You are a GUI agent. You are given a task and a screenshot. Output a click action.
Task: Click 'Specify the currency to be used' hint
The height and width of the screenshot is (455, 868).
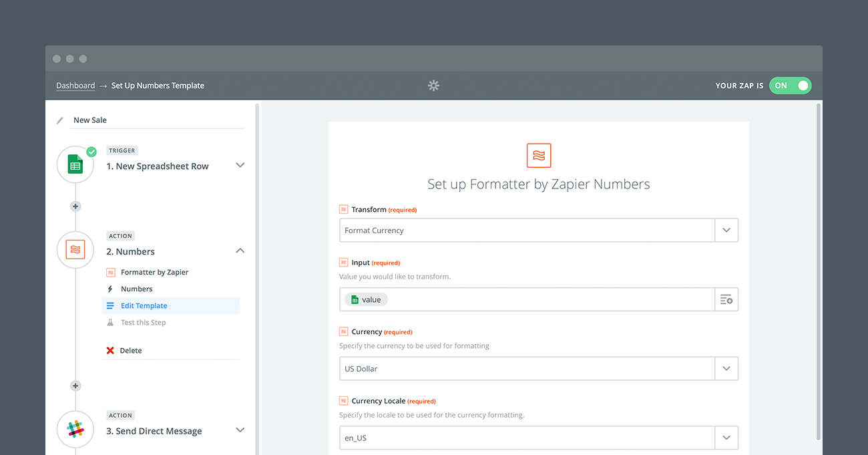[414, 346]
